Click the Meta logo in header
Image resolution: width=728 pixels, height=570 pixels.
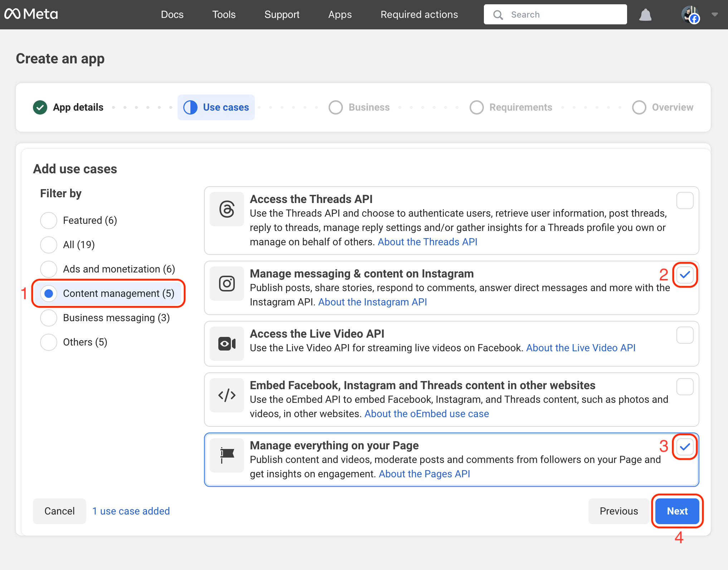point(31,14)
